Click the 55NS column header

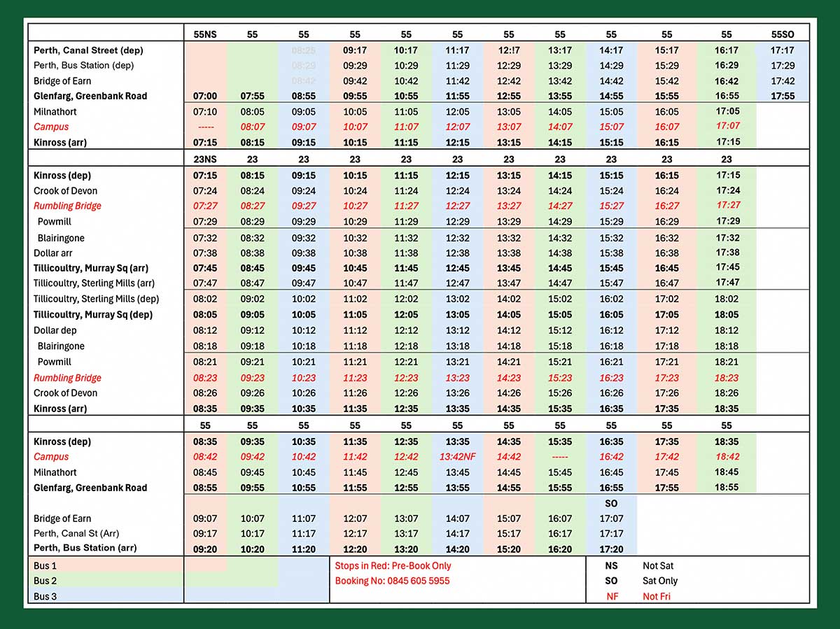pos(204,34)
